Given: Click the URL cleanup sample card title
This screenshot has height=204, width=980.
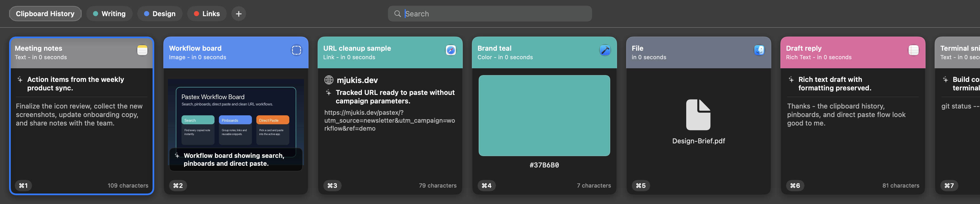Looking at the screenshot, I should 357,48.
